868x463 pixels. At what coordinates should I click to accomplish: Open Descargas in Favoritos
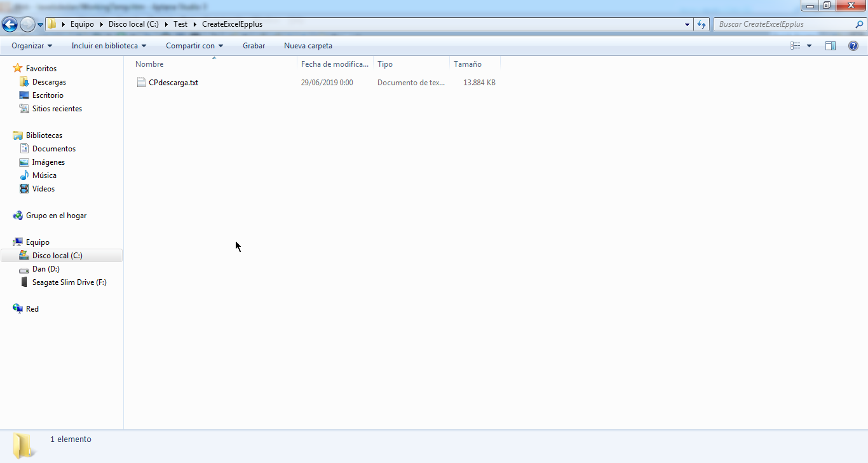coord(49,82)
